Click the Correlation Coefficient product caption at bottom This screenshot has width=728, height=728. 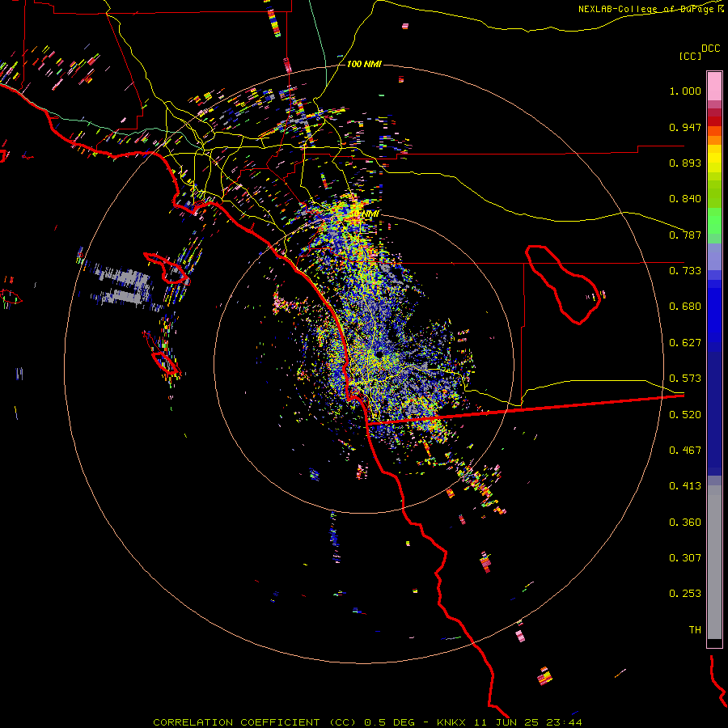(x=366, y=722)
